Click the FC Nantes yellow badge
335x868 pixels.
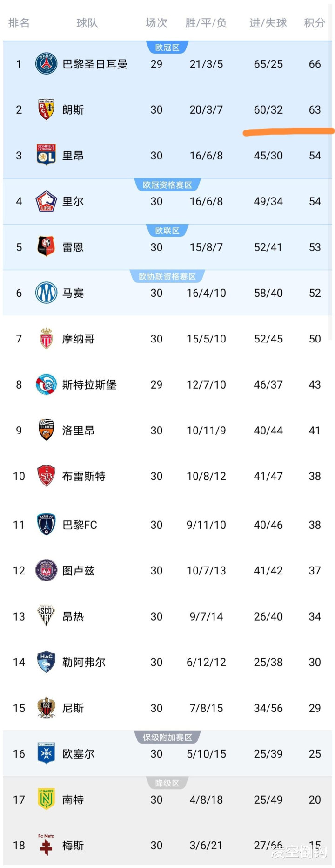[x=46, y=799]
